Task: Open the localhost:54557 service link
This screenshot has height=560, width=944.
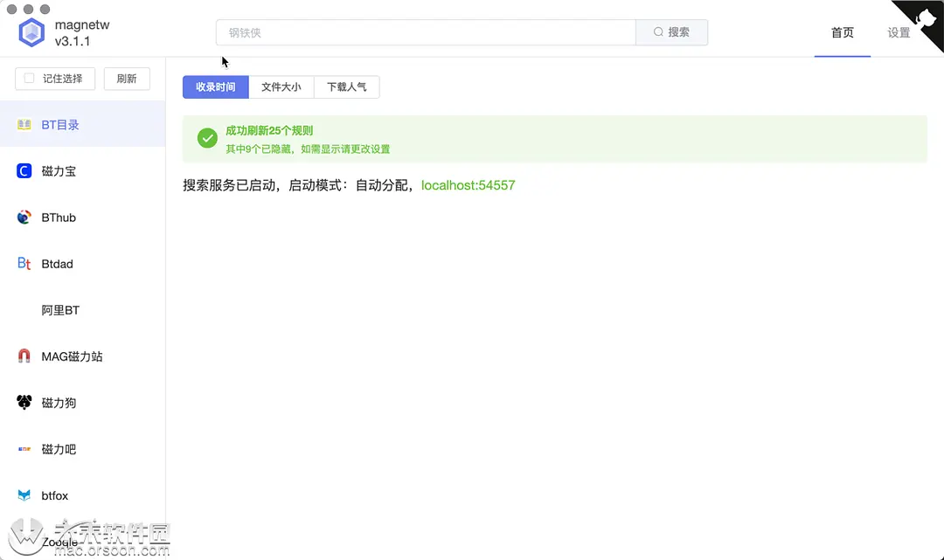Action: (468, 185)
